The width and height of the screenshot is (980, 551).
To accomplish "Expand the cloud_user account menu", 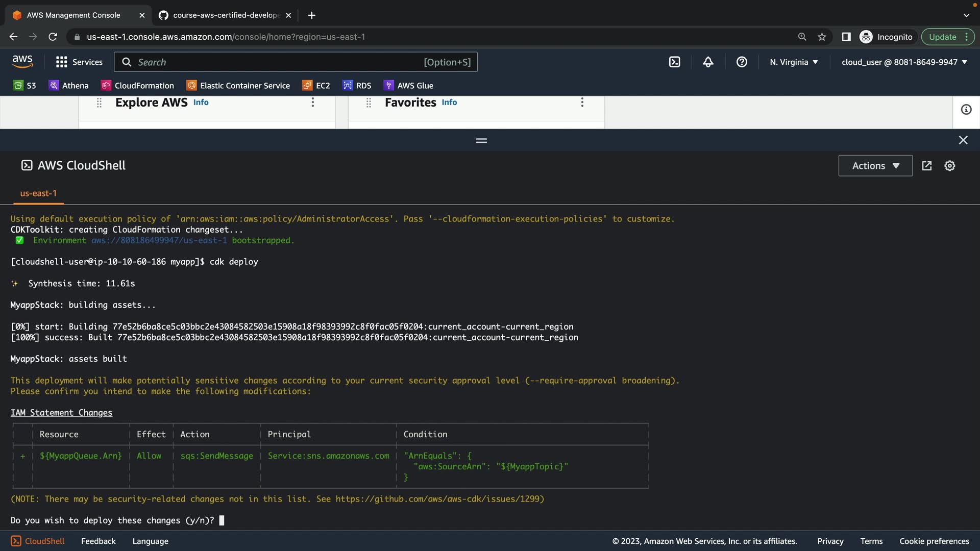I will [x=904, y=62].
